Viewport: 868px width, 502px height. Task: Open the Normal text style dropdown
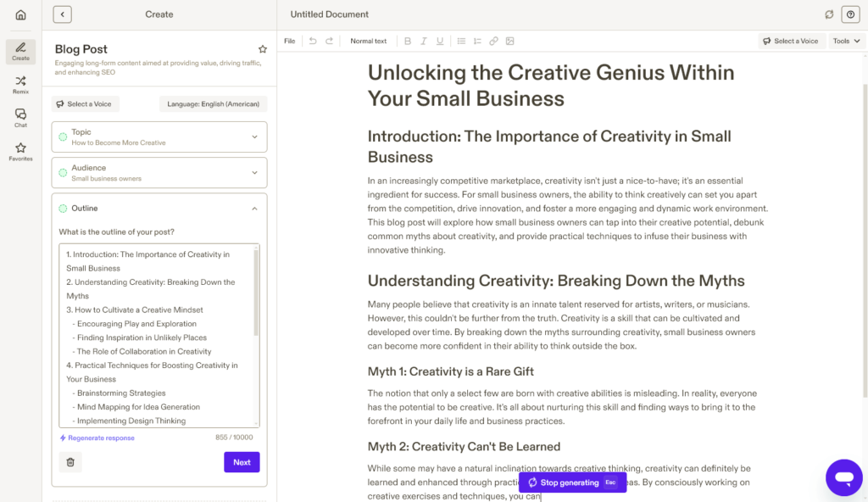(368, 40)
